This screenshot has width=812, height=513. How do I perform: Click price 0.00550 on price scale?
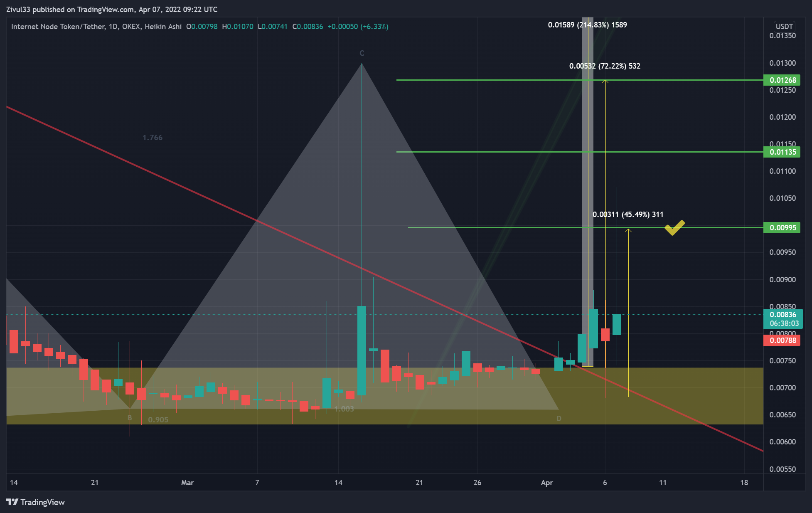[x=782, y=469]
